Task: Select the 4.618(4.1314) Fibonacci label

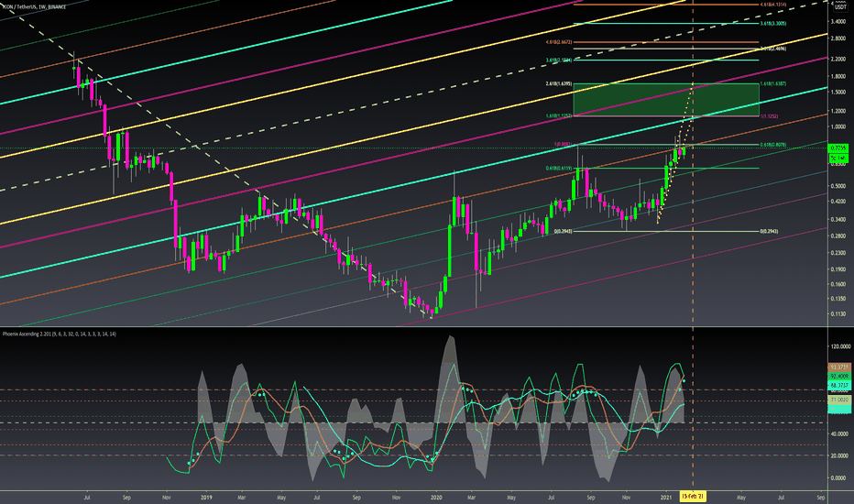Action: (773, 5)
